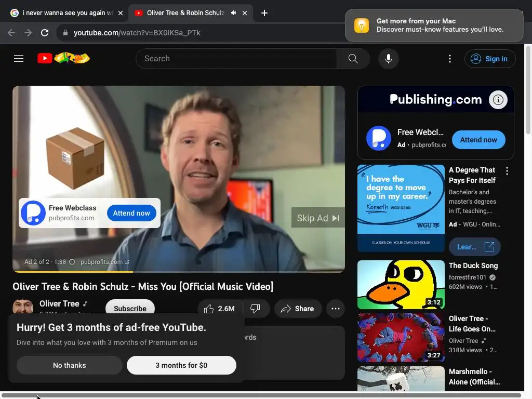Click inside the YouTube Search field

236,59
